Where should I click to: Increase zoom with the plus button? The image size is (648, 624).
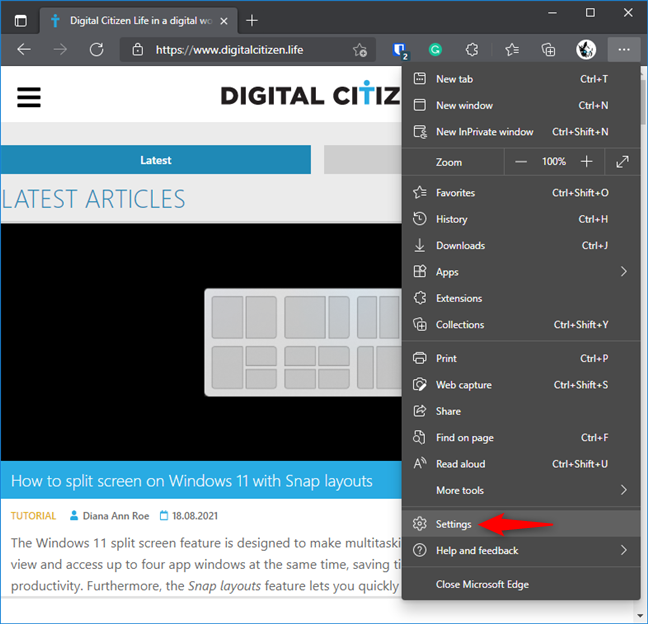click(x=587, y=161)
